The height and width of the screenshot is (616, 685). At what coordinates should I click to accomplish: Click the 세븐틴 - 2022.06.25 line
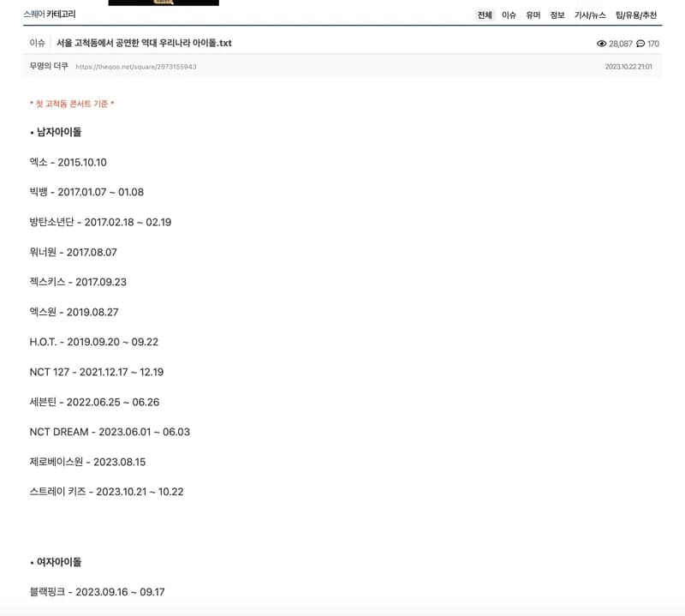(94, 402)
